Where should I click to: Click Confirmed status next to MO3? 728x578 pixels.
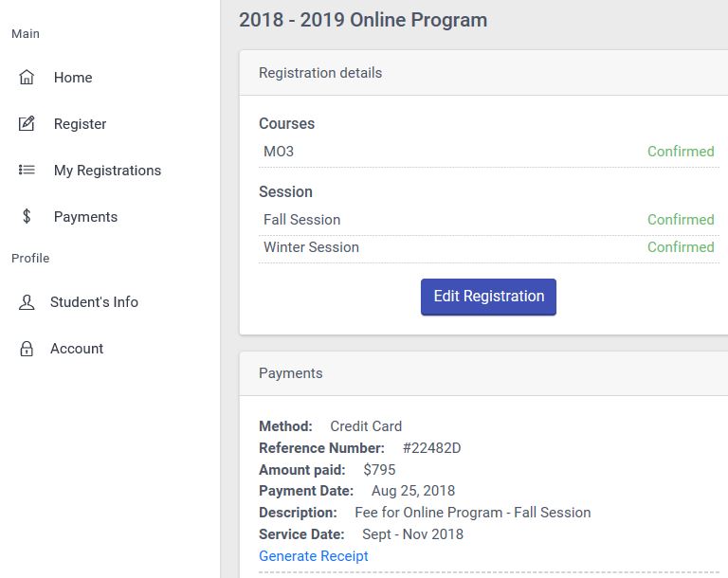[680, 152]
